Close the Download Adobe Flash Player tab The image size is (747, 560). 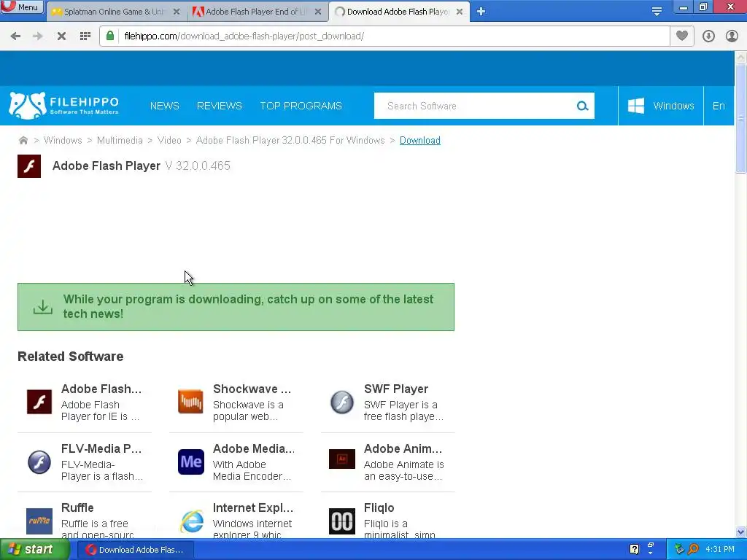[x=460, y=12]
